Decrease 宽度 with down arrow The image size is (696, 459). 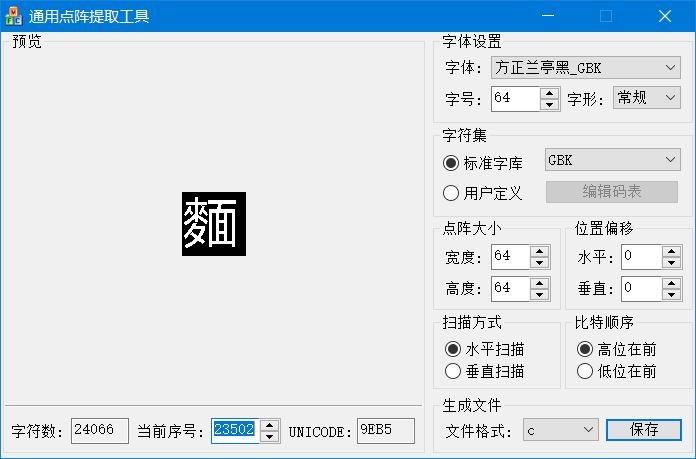click(540, 262)
